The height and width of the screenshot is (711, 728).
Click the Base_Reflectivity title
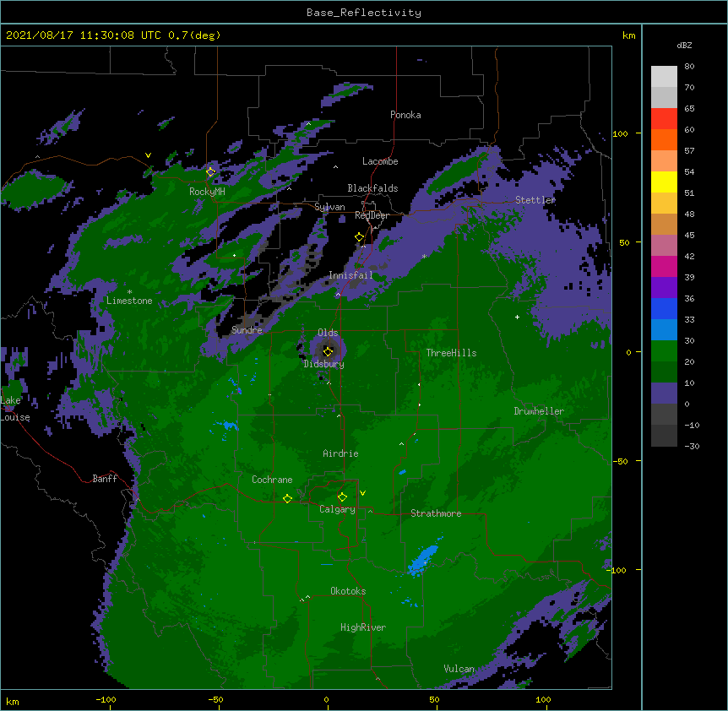pyautogui.click(x=364, y=13)
